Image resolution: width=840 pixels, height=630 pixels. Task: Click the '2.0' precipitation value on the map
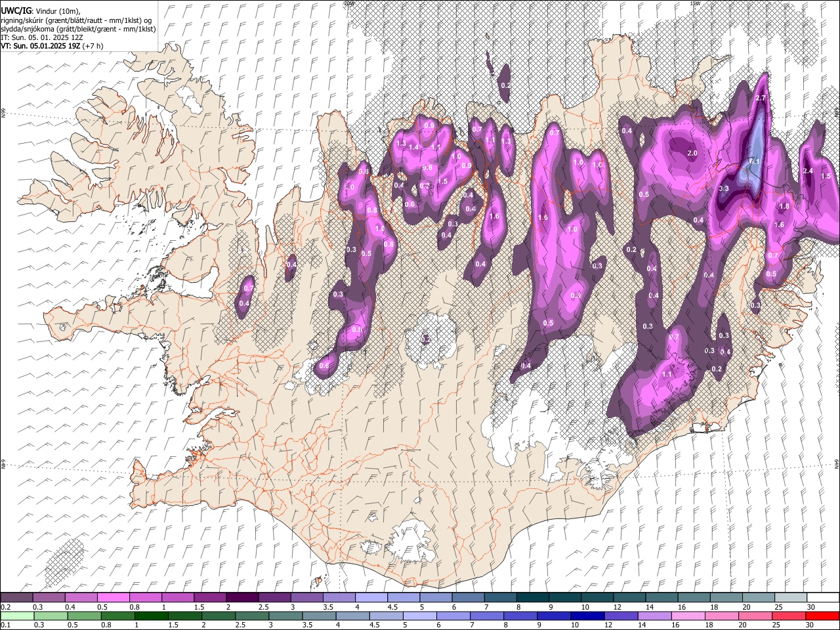click(x=692, y=153)
